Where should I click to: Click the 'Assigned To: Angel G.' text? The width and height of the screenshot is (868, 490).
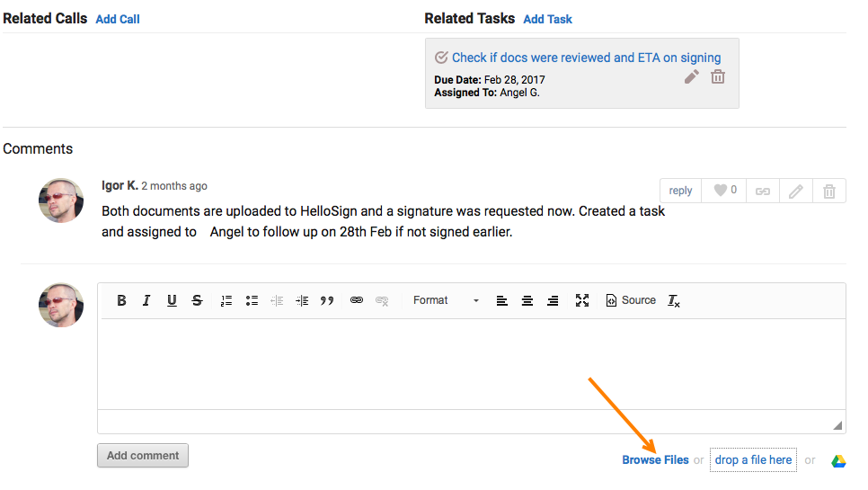(x=487, y=93)
